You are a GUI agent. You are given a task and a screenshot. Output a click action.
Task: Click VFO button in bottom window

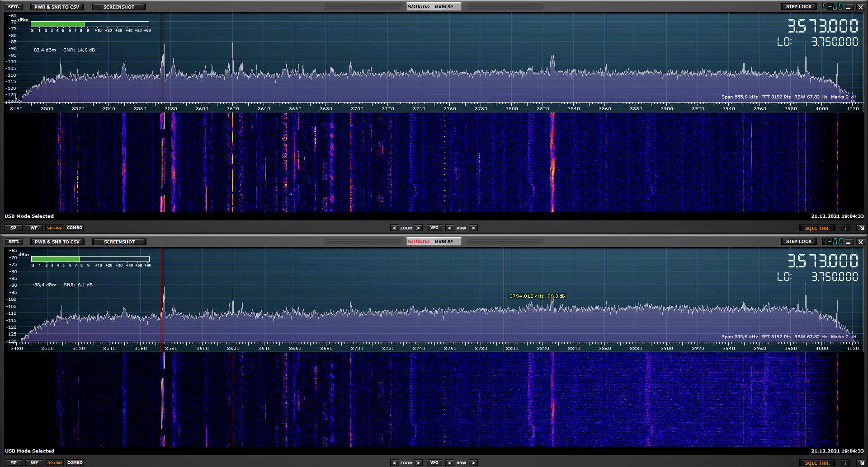[x=434, y=463]
